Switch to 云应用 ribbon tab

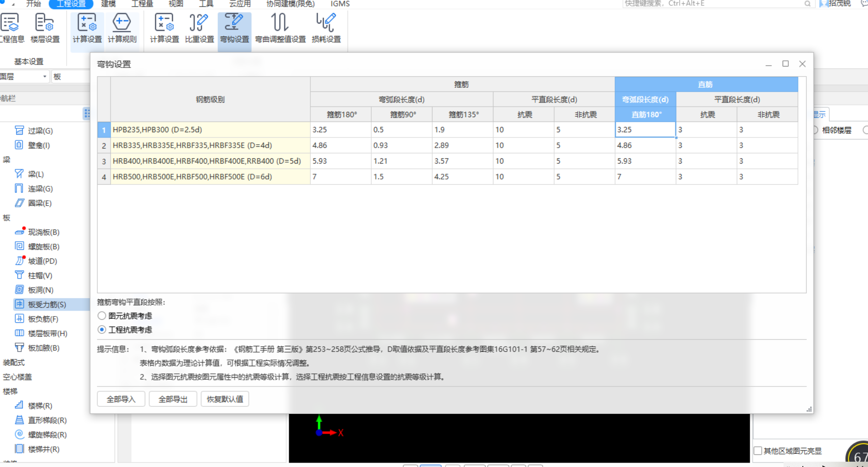coord(240,4)
